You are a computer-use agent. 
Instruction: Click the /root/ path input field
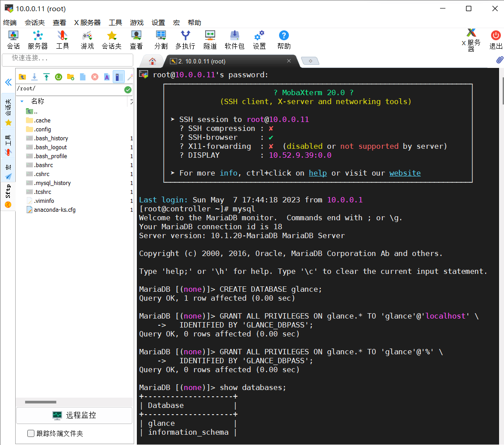click(70, 89)
